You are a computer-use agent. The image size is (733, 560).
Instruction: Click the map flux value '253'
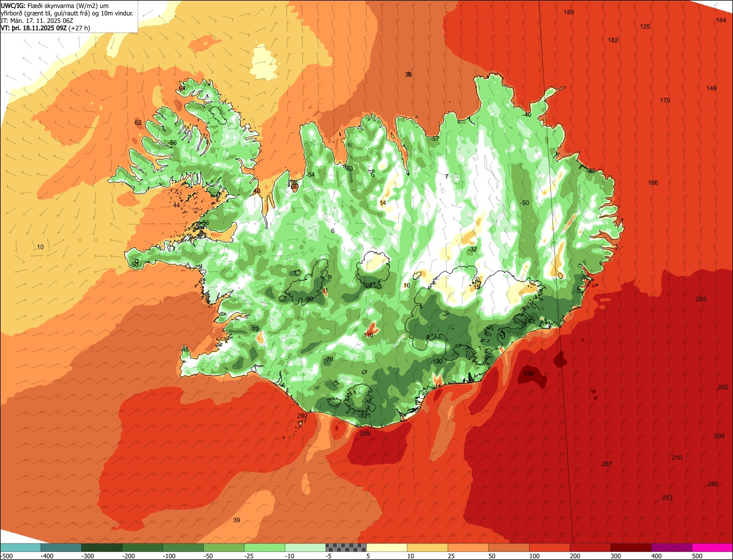pyautogui.click(x=667, y=498)
